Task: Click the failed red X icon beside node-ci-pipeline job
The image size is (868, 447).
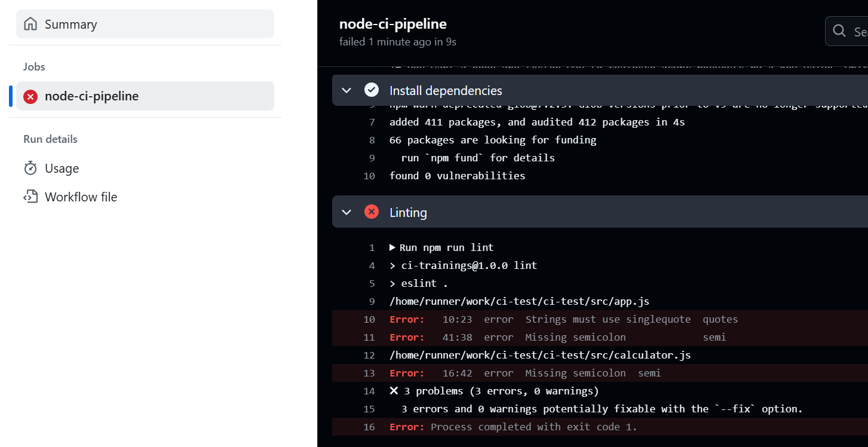Action: tap(30, 96)
